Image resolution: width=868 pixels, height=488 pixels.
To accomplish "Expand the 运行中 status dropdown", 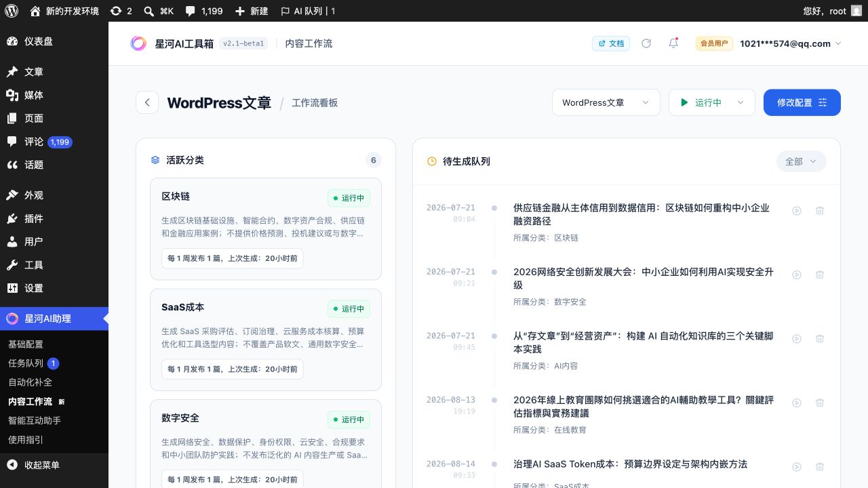I will 712,103.
